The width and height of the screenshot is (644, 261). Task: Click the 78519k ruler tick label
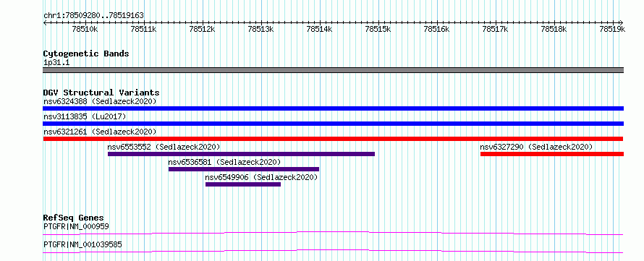[x=612, y=29]
